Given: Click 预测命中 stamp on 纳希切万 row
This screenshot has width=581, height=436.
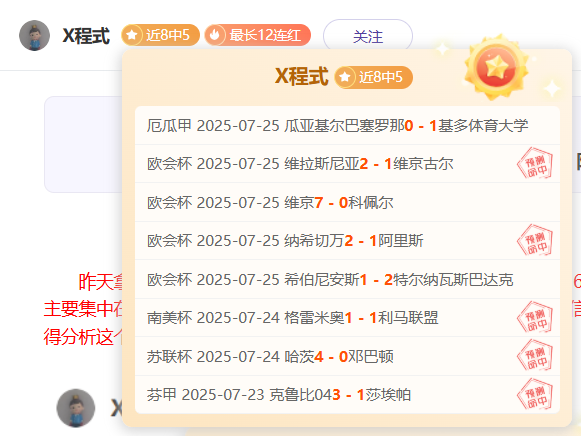Looking at the screenshot, I should 535,240.
